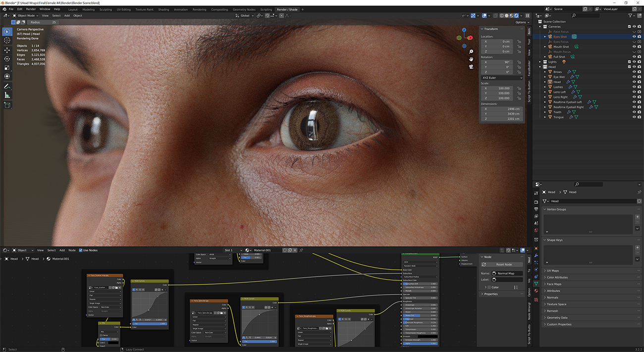
Task: Select the Rotate tool
Action: coord(7,58)
